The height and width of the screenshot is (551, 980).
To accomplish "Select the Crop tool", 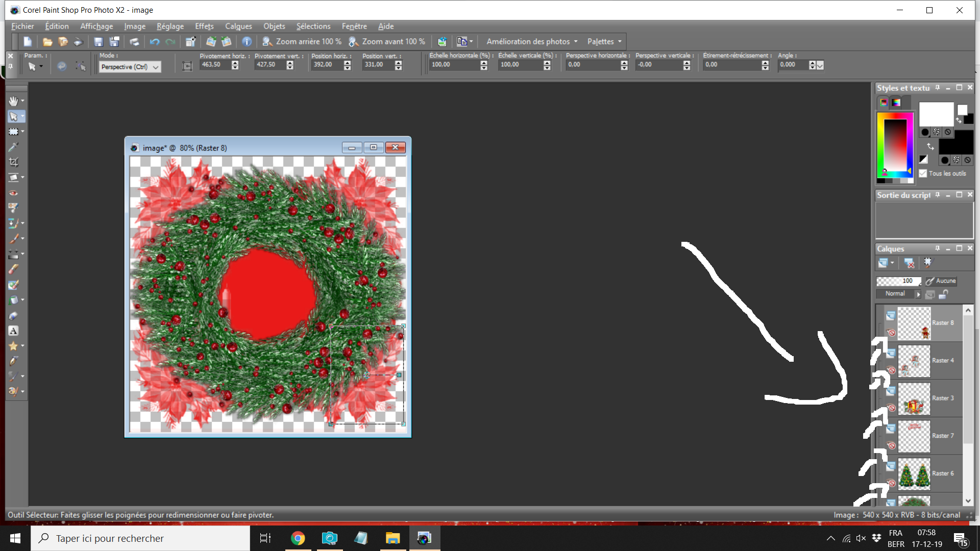I will [13, 162].
